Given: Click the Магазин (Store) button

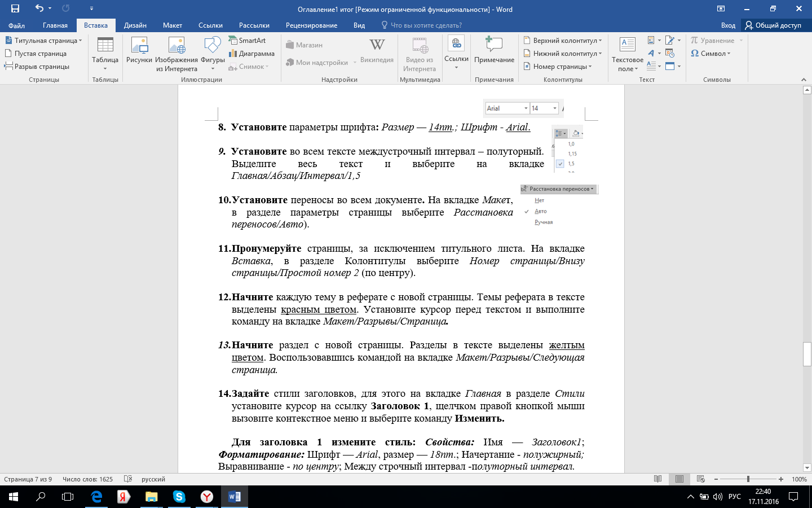Looking at the screenshot, I should point(304,45).
